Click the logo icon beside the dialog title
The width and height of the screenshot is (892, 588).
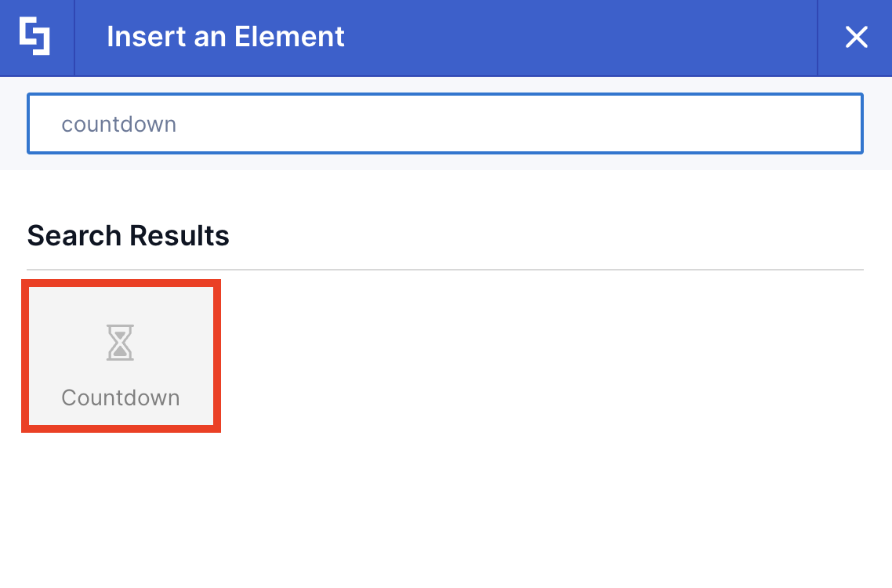click(35, 37)
